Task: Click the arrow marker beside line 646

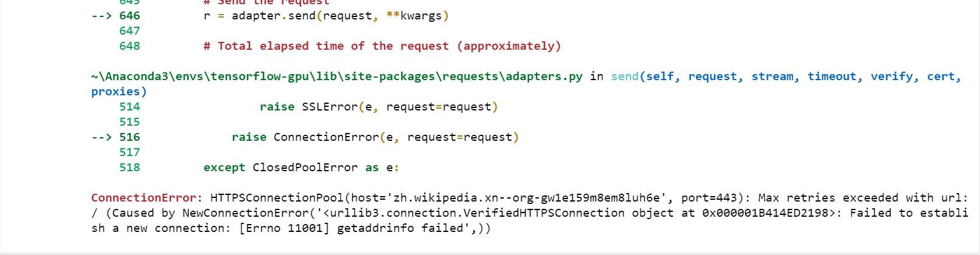Action: [x=102, y=16]
